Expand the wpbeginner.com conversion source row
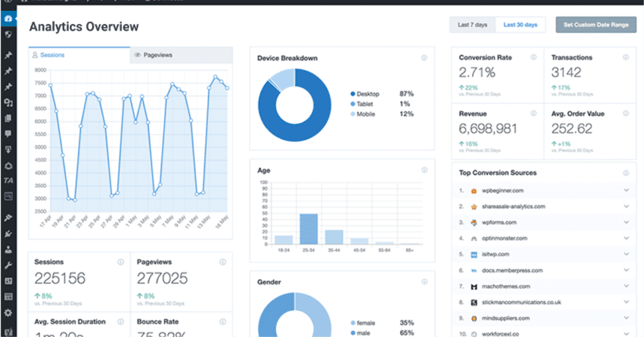Viewport: 644px width, 337px height. pos(626,191)
